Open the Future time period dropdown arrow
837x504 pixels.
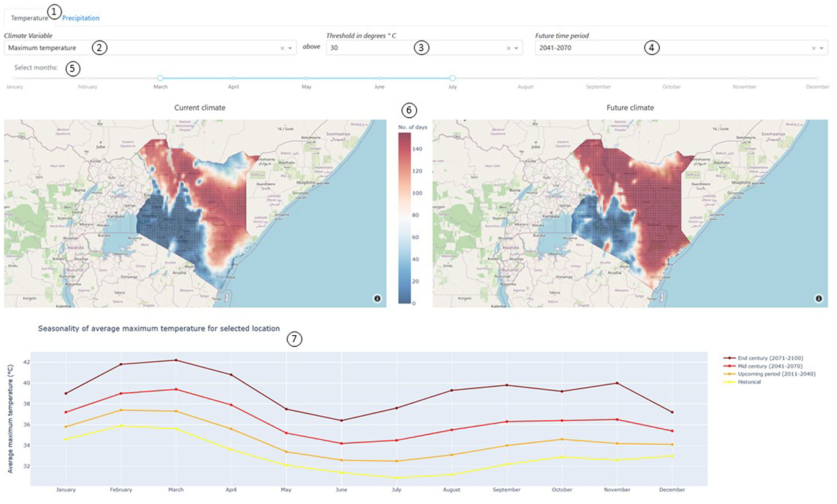pos(821,48)
